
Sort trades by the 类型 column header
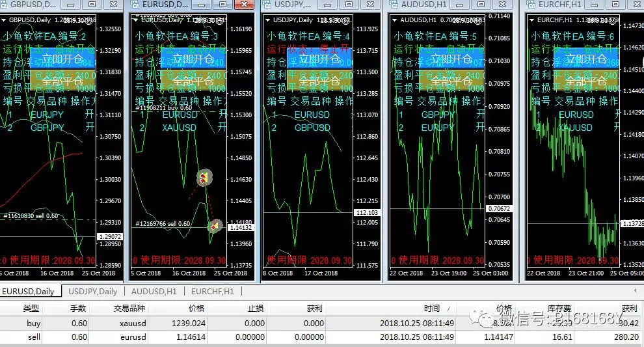[x=31, y=309]
